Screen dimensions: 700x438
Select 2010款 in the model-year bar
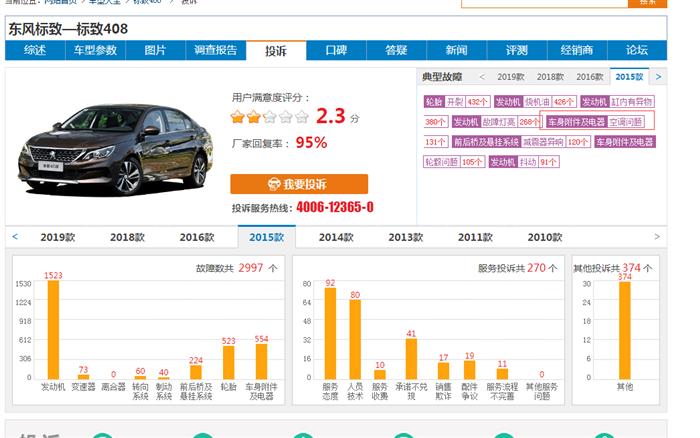[545, 237]
